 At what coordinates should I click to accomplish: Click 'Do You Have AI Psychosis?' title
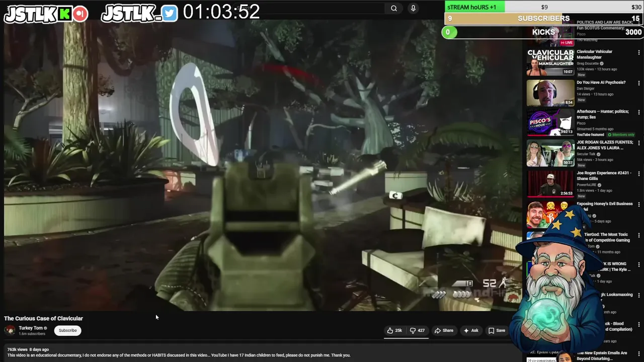(601, 82)
